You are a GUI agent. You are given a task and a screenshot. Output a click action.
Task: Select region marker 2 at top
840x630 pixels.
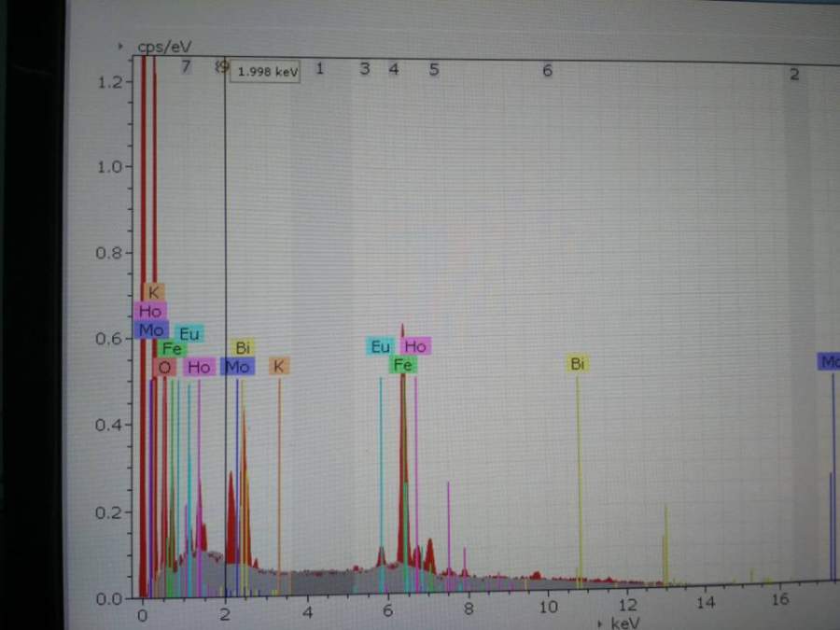(x=794, y=75)
